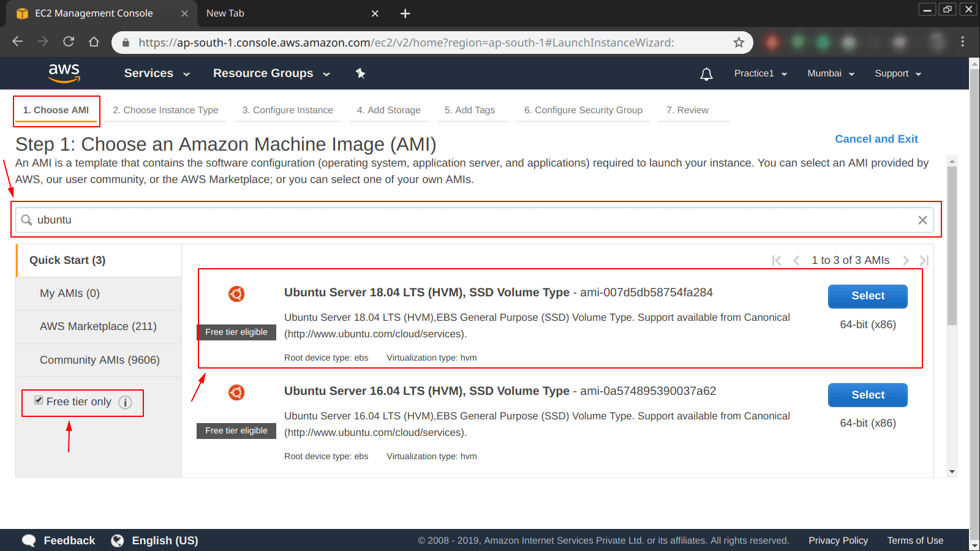Close the EC2 Management Console tab

(x=184, y=13)
